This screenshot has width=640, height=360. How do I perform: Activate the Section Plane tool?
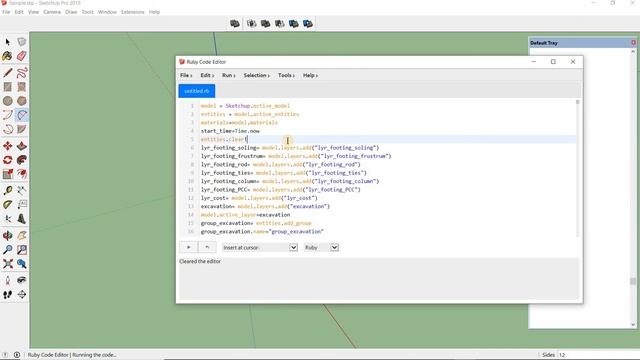coord(22,294)
